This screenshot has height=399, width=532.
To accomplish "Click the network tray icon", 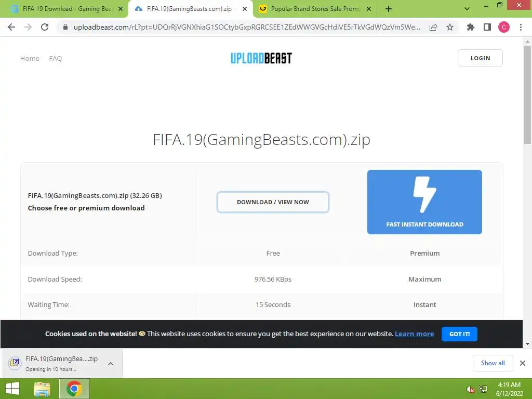I will point(483,389).
